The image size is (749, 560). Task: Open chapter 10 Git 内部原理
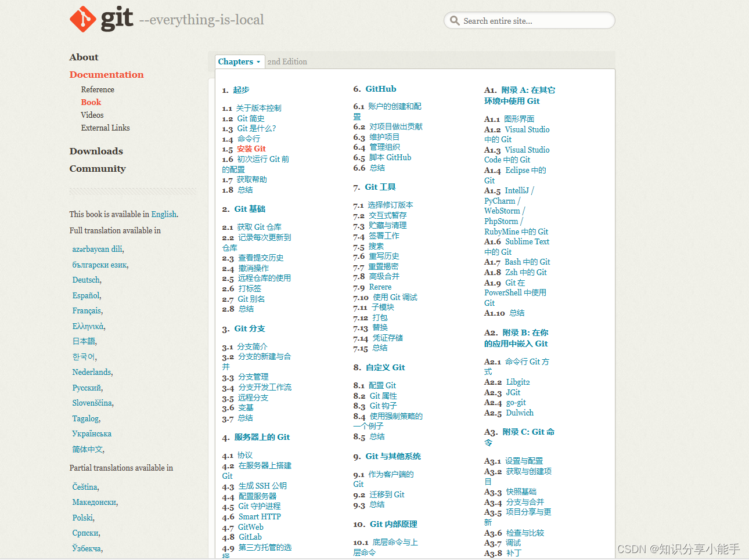394,524
